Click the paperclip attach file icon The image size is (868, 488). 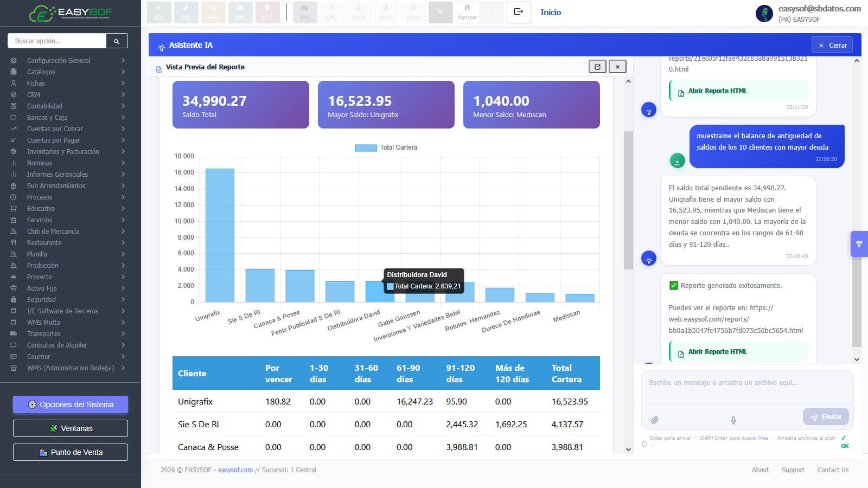coord(655,420)
